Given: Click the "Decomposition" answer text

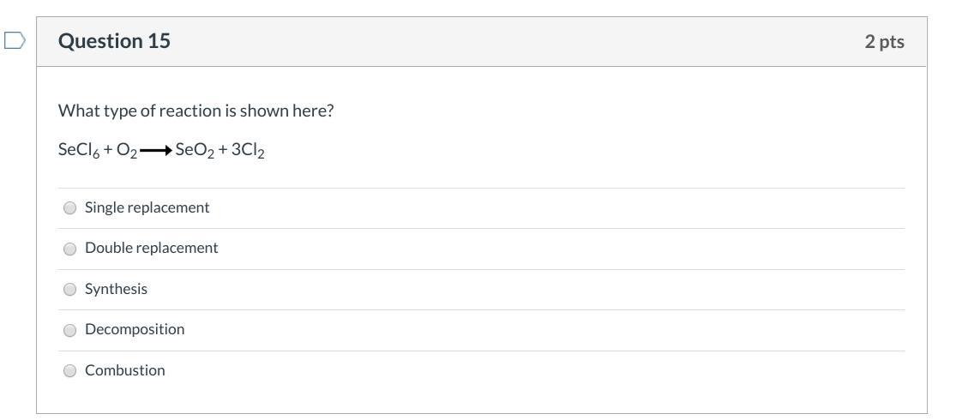Looking at the screenshot, I should pyautogui.click(x=135, y=329).
